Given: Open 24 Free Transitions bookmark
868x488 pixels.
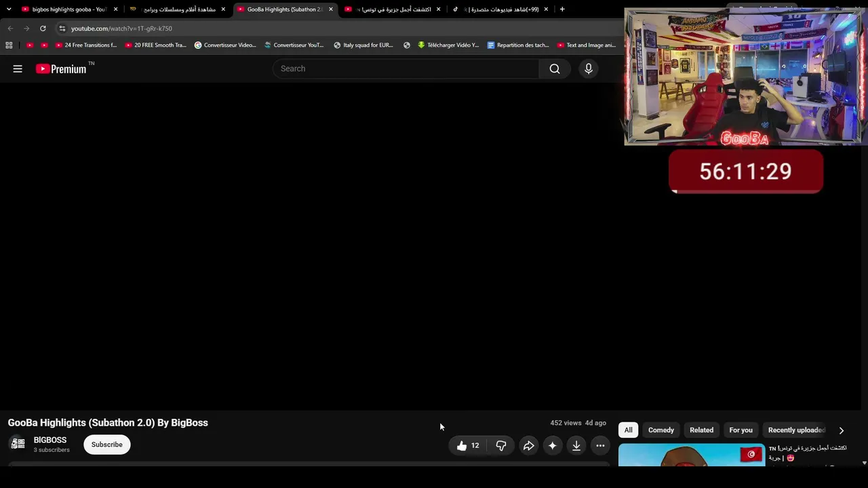Looking at the screenshot, I should pyautogui.click(x=86, y=45).
